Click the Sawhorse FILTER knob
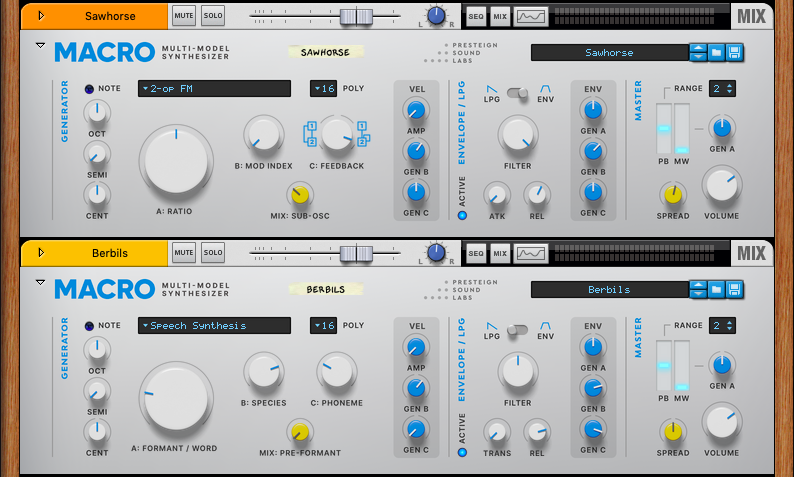This screenshot has height=477, width=794. [518, 135]
